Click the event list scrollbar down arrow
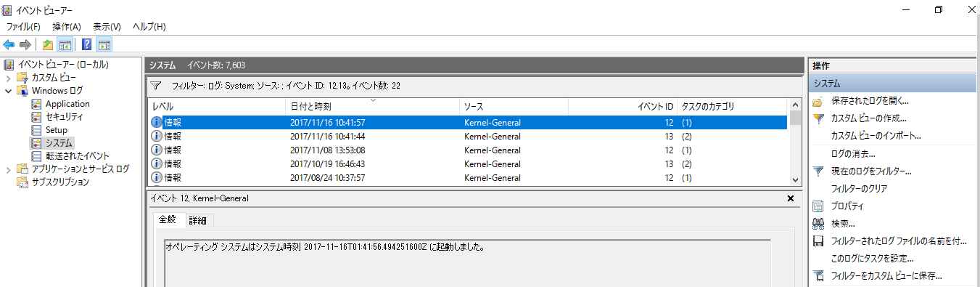 tap(796, 179)
